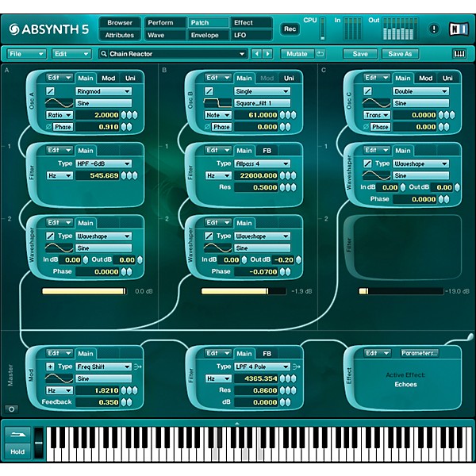Click Osc B phase invert icon
This screenshot has height=476, width=476.
[207, 127]
